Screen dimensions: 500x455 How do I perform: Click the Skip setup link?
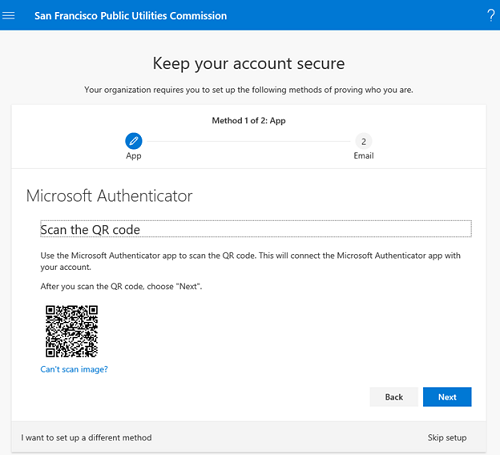[447, 438]
